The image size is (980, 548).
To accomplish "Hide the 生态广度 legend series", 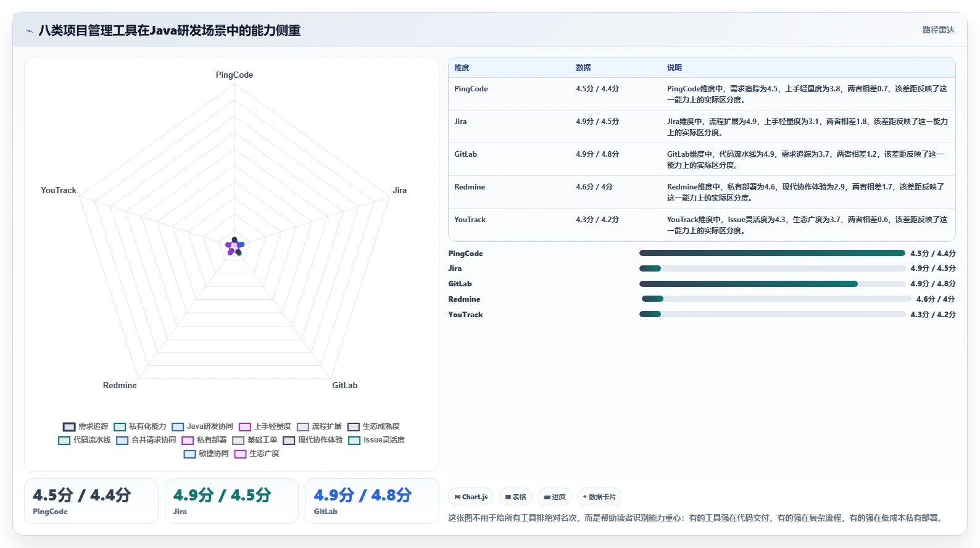I will click(257, 454).
